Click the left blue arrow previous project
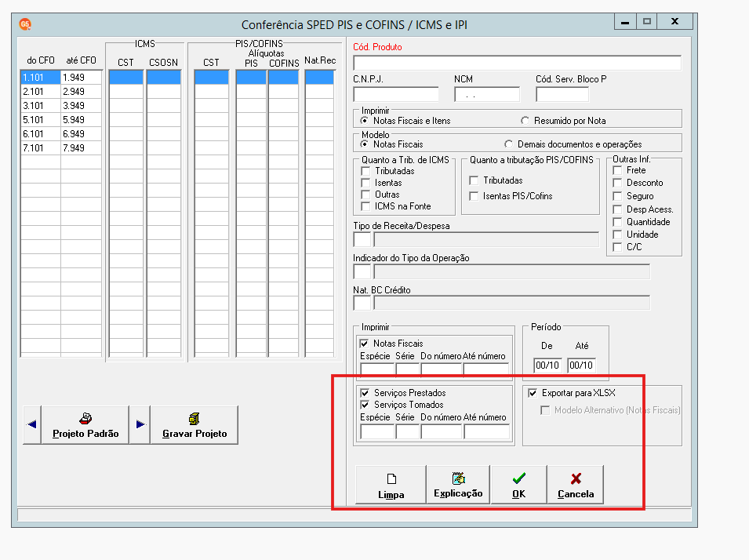Screen dimensions: 749x560 point(32,424)
